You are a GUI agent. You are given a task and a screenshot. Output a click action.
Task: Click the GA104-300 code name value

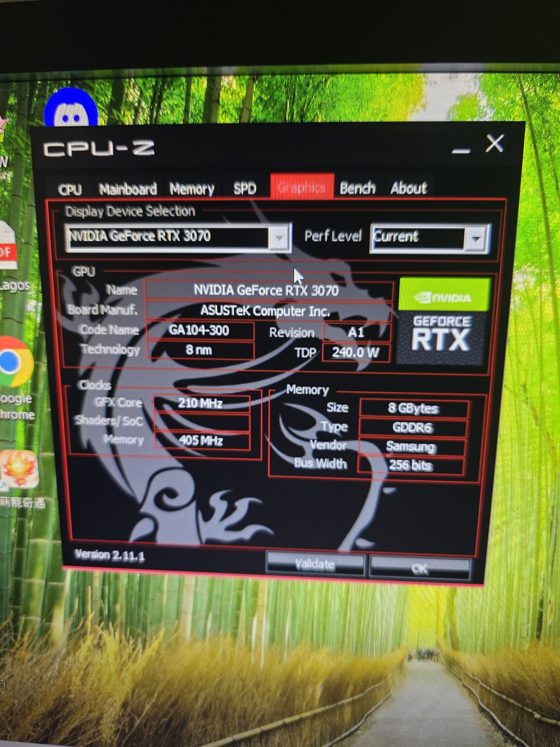pos(200,330)
